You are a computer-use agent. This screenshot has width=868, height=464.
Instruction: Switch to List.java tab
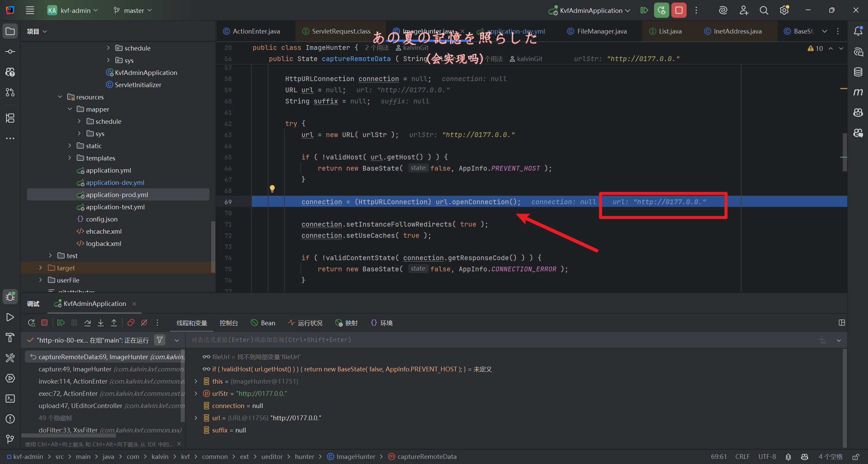tap(666, 31)
